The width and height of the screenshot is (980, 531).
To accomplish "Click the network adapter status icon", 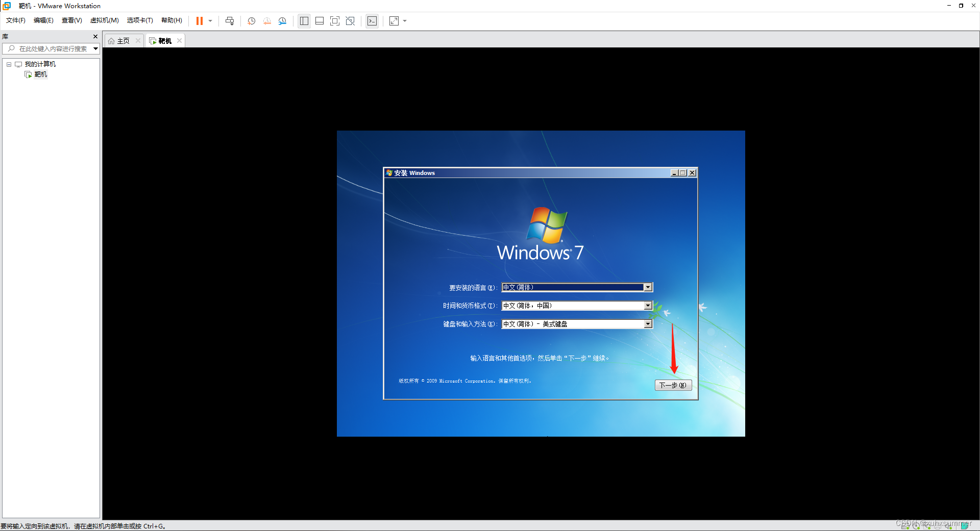I will pyautogui.click(x=927, y=525).
